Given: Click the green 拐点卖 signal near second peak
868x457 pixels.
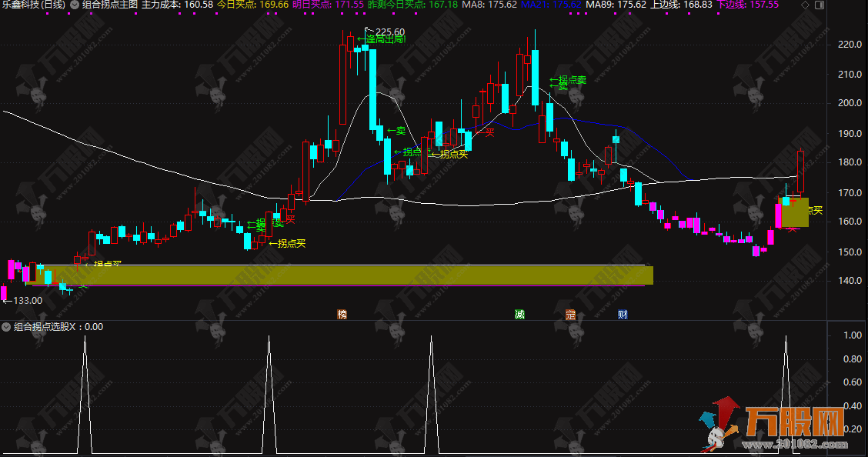Looking at the screenshot, I should tap(568, 80).
